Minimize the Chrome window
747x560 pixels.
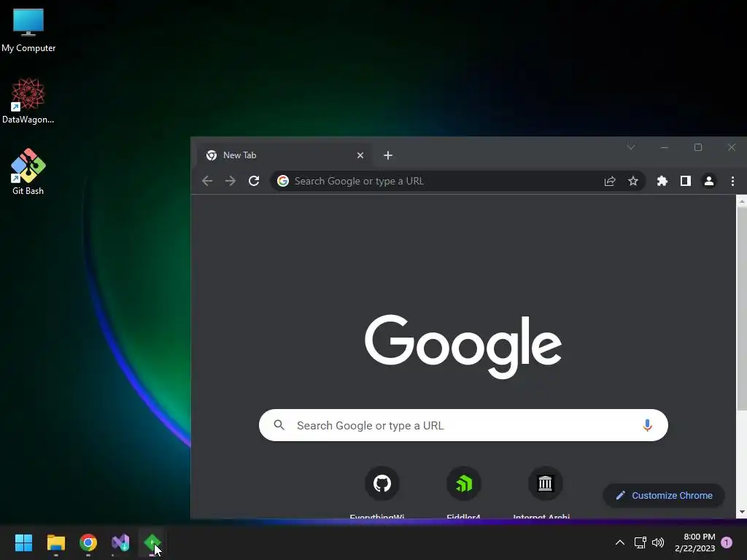(664, 147)
